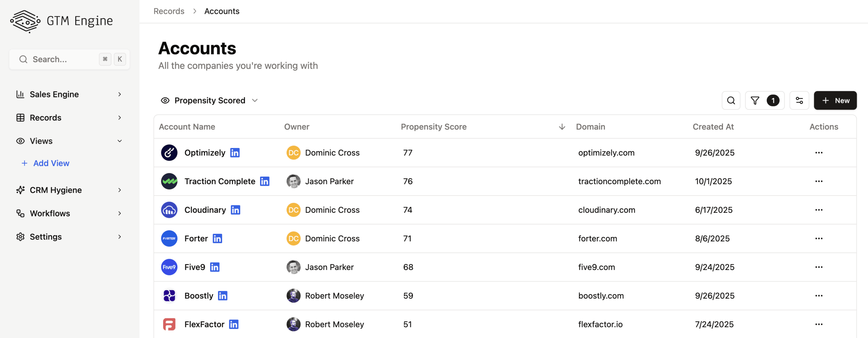
Task: Click the Records breadcrumb link
Action: point(169,11)
